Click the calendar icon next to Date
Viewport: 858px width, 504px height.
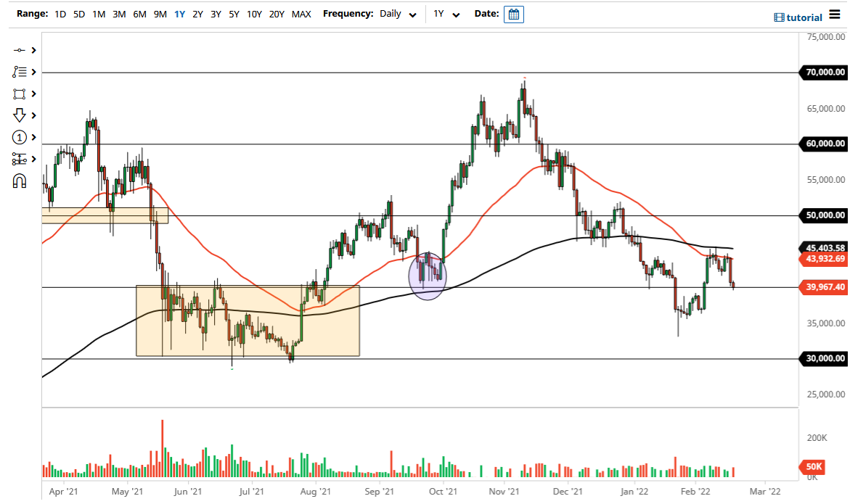(x=513, y=14)
